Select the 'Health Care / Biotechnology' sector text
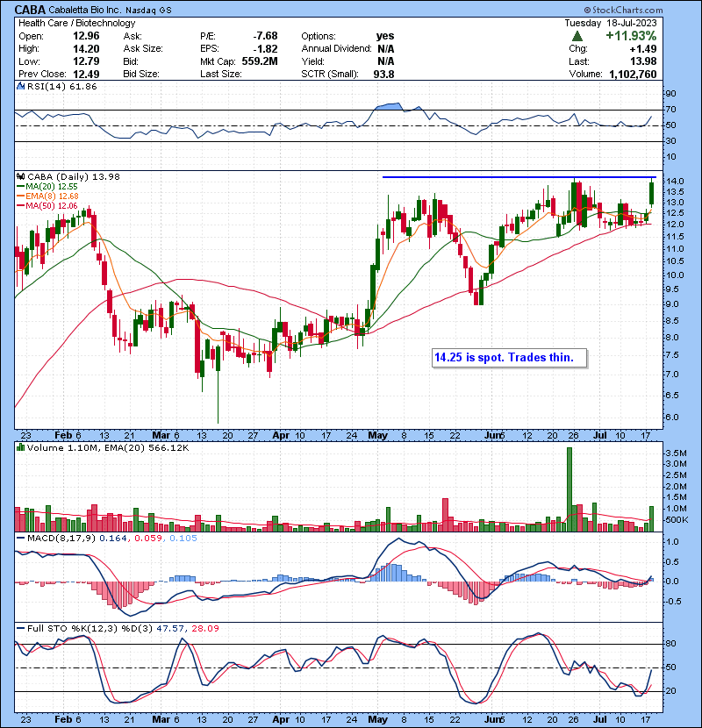The height and width of the screenshot is (728, 702). 76,23
